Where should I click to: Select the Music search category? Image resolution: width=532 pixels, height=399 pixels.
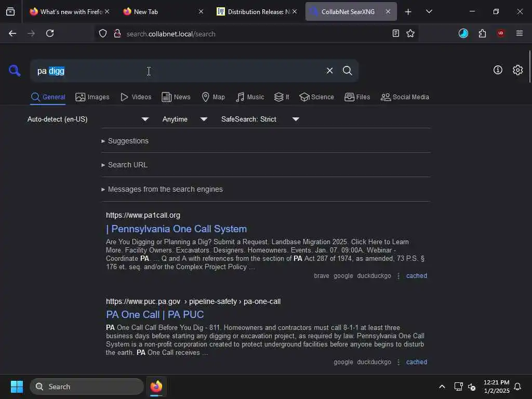(x=250, y=97)
